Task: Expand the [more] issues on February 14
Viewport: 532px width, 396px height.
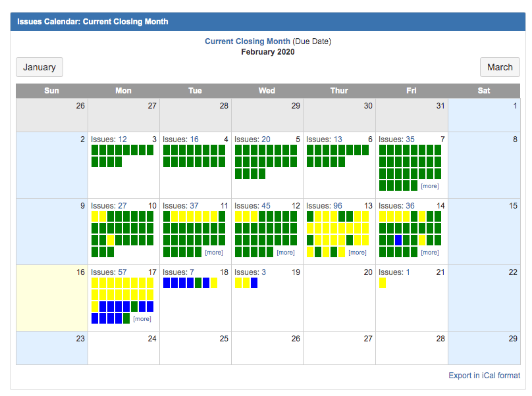Action: (x=429, y=253)
